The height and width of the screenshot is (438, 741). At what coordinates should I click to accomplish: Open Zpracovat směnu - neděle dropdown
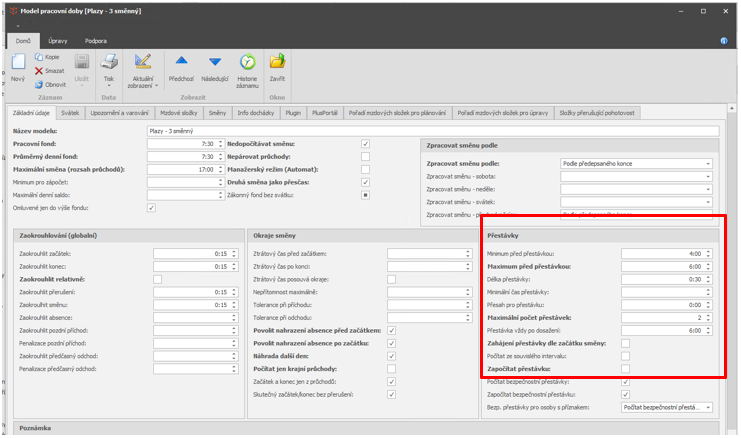tap(708, 189)
